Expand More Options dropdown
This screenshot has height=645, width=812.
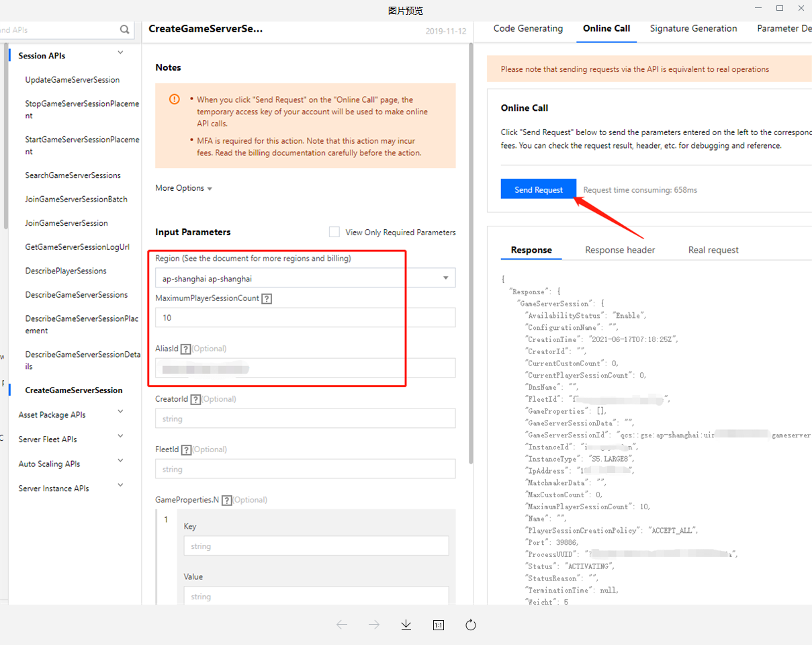pyautogui.click(x=183, y=188)
